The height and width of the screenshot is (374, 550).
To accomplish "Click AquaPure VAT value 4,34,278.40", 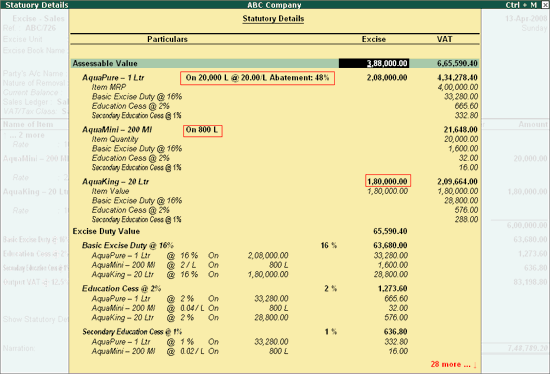I will (457, 78).
